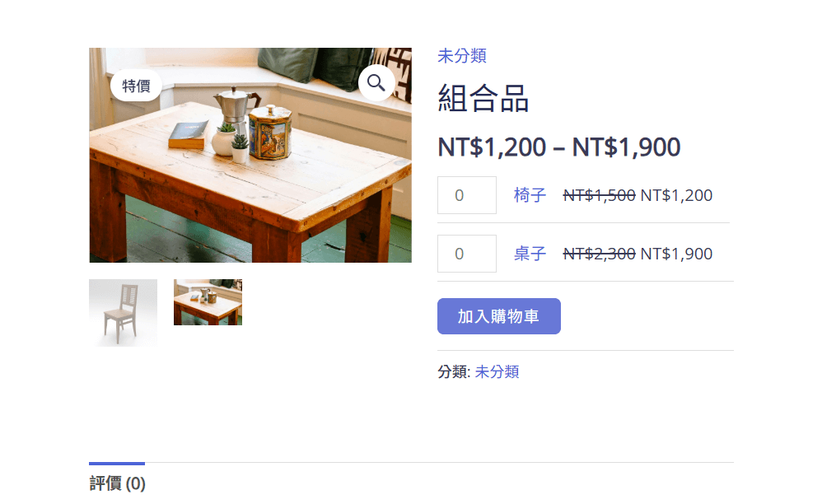Open the 椅子 product link

(x=530, y=195)
